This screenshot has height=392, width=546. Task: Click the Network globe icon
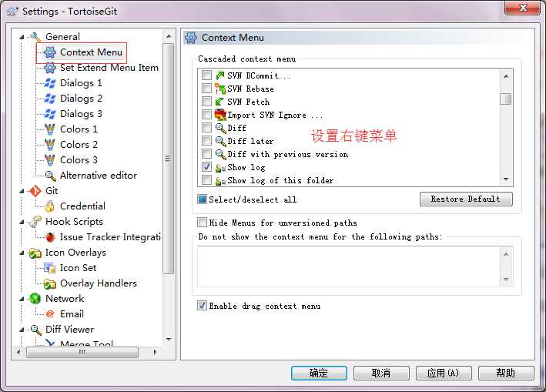tap(35, 298)
